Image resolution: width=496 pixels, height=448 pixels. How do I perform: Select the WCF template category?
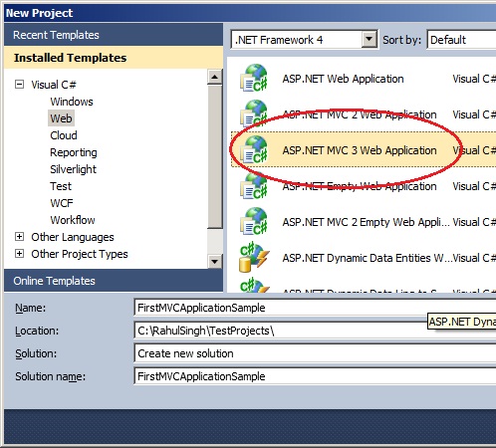[62, 203]
